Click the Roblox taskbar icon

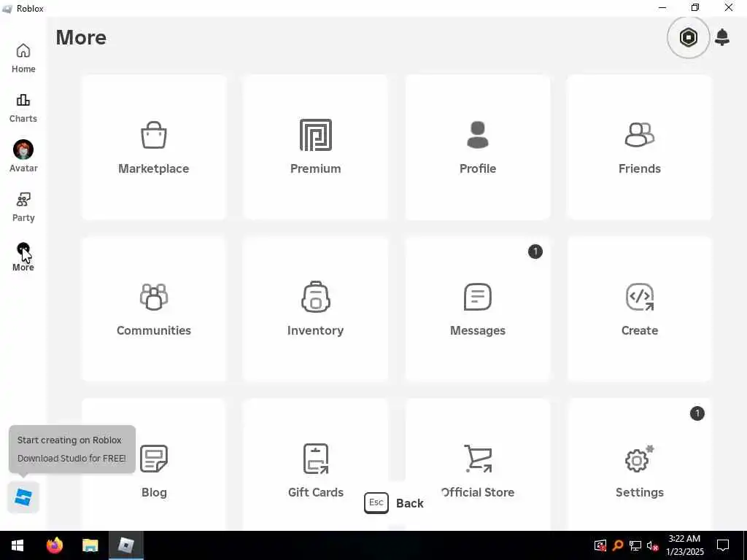[x=125, y=545]
